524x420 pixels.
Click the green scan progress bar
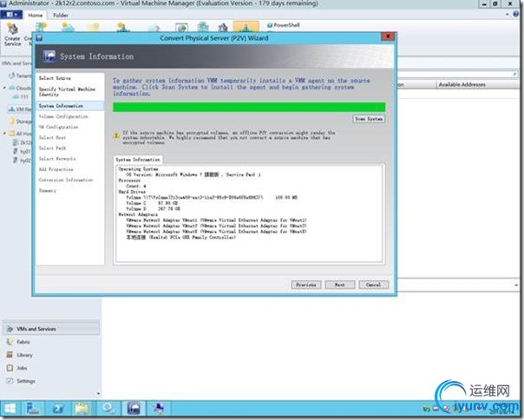point(249,107)
